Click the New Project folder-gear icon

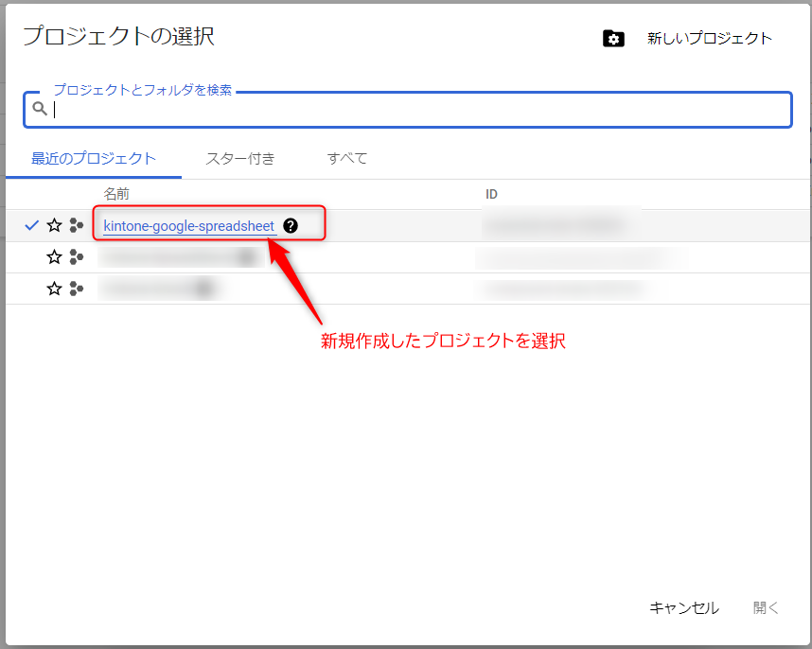[x=613, y=39]
